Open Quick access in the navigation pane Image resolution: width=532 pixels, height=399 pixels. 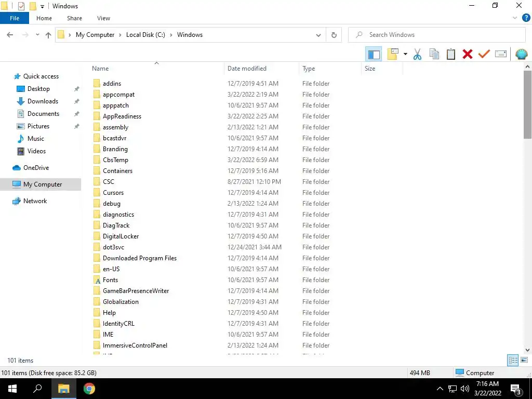point(41,76)
